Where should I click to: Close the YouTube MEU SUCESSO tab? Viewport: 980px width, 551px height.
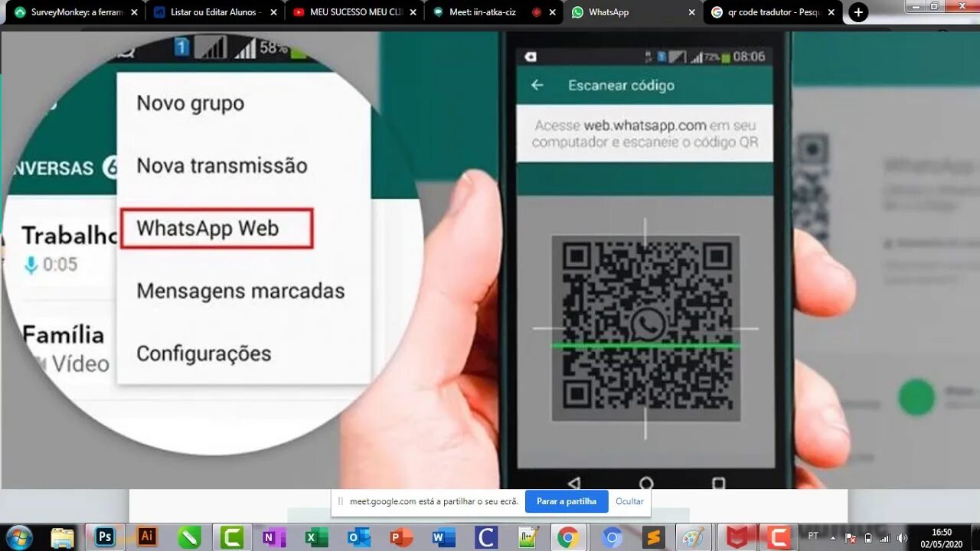pyautogui.click(x=413, y=12)
